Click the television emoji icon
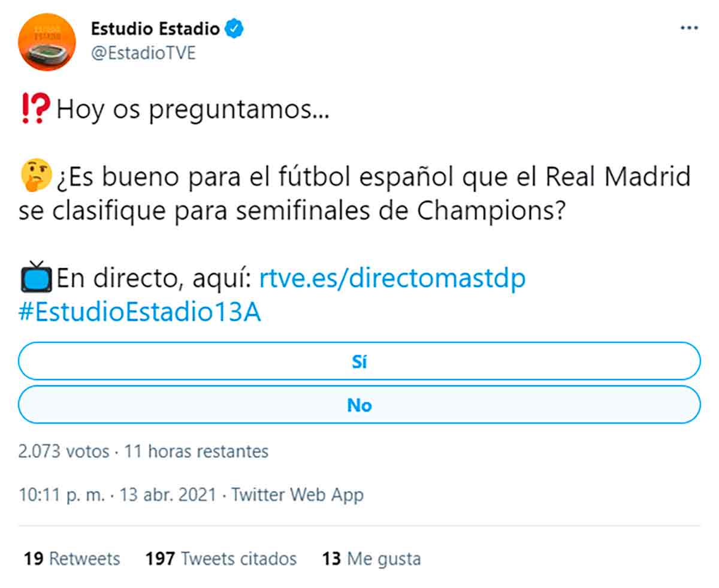This screenshot has height=588, width=719. click(35, 278)
